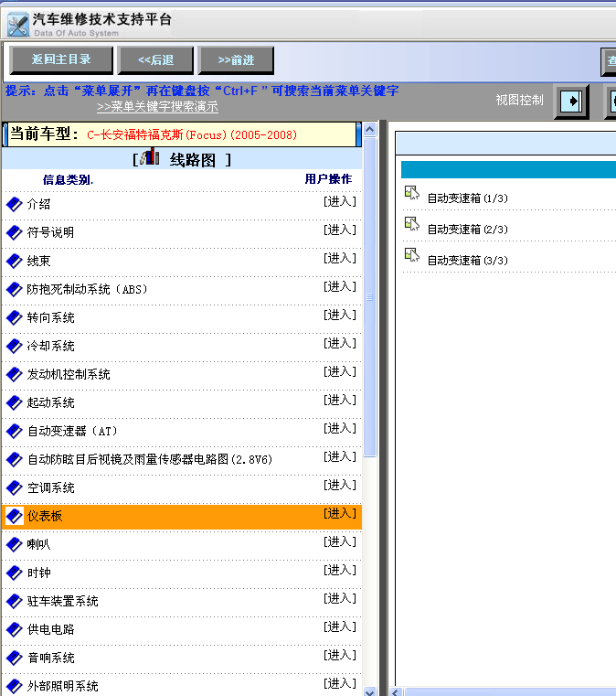Click the 信息类别 column header

pos(68,180)
